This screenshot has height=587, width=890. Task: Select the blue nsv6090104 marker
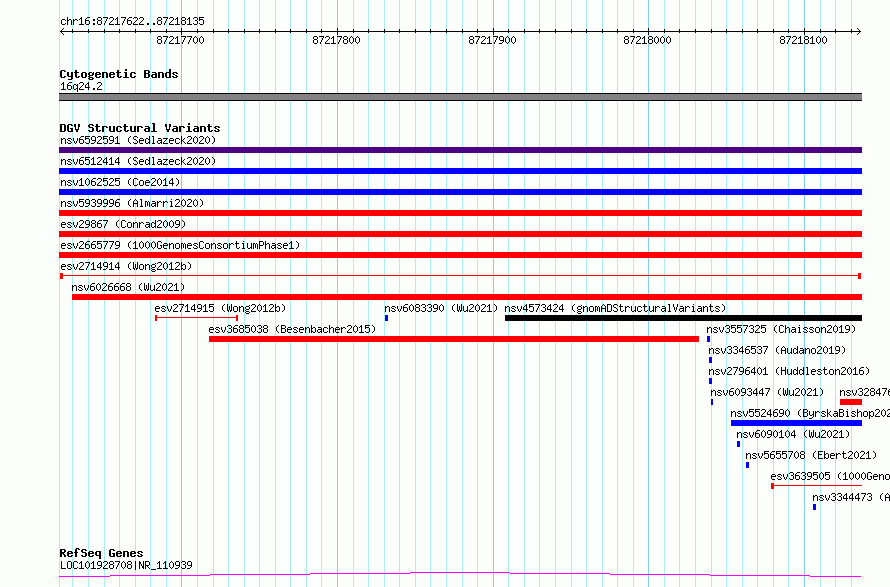[x=738, y=444]
